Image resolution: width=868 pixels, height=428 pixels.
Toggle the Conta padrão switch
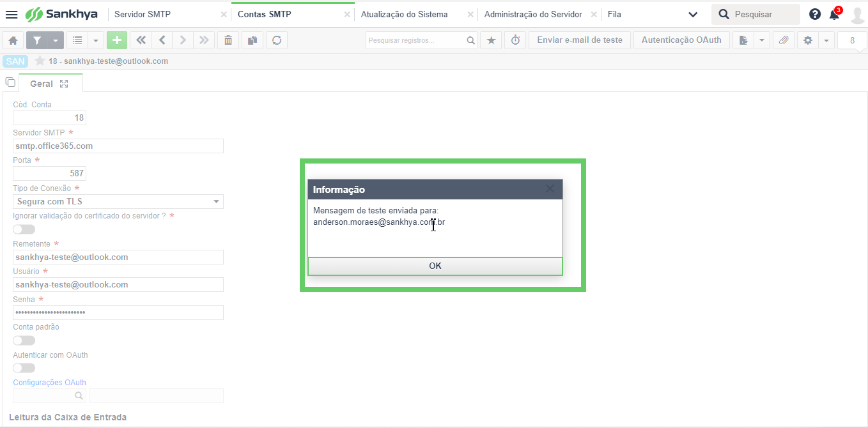click(x=24, y=340)
